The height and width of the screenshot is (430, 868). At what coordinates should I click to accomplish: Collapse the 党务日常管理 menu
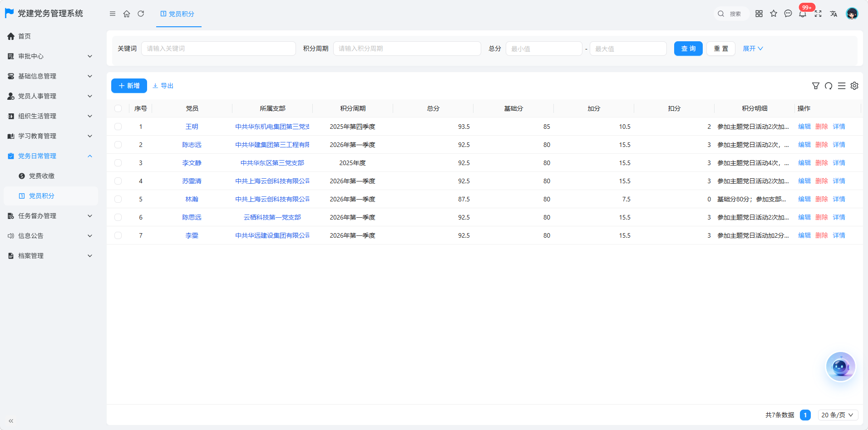[50, 156]
